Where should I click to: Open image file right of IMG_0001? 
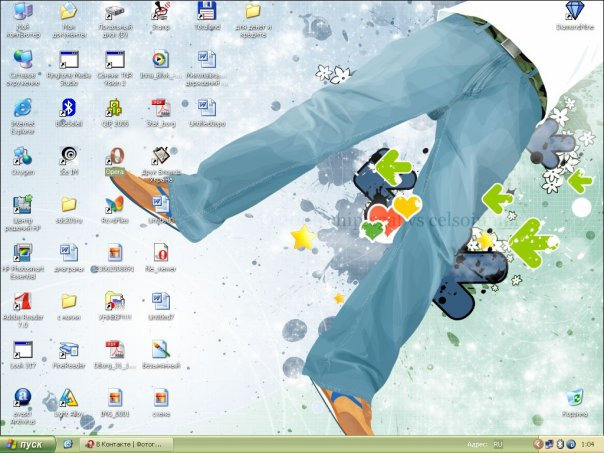coord(161,398)
